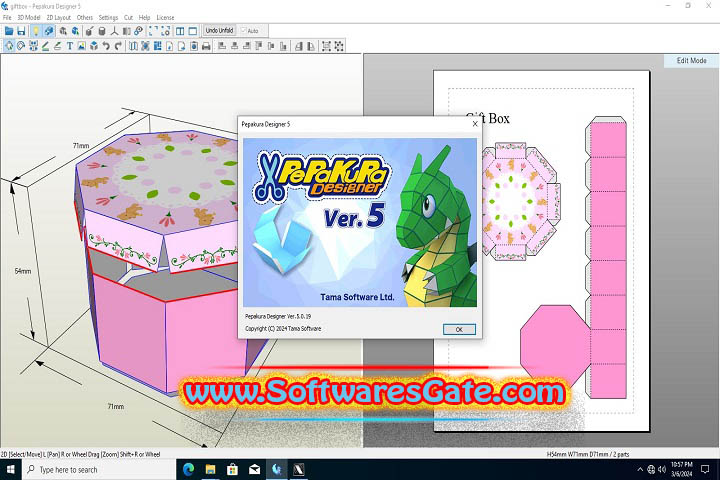The image size is (720, 480).
Task: Click the Redo arrow icon
Action: point(118,46)
